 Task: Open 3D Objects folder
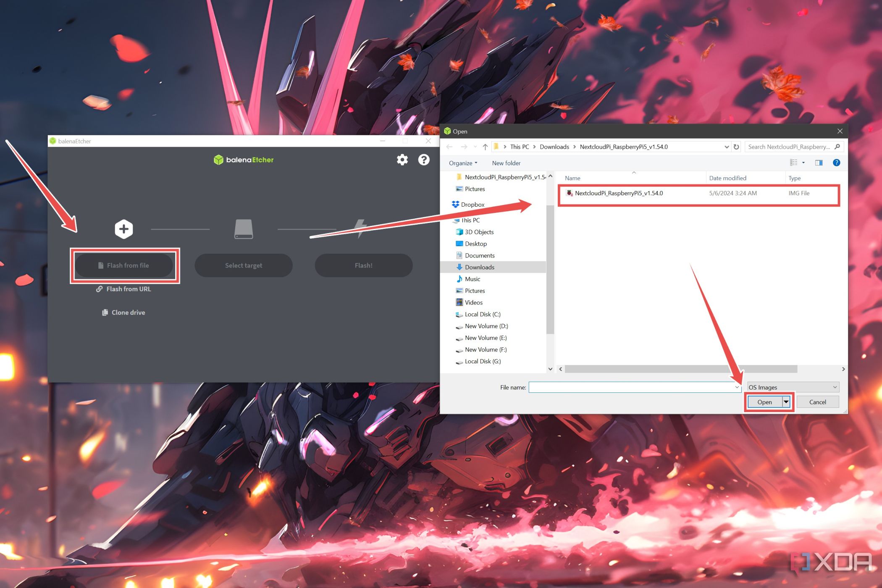(475, 232)
